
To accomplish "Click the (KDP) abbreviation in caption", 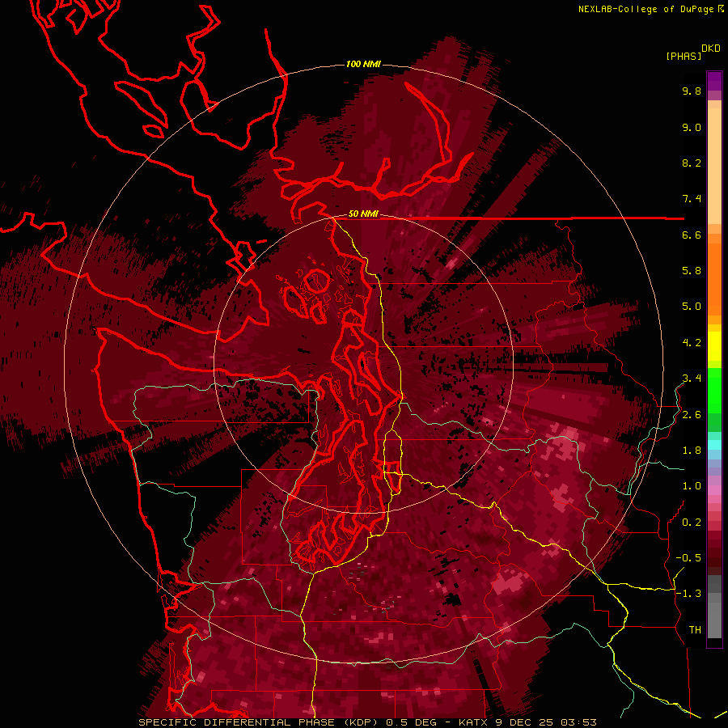I will pos(359,722).
